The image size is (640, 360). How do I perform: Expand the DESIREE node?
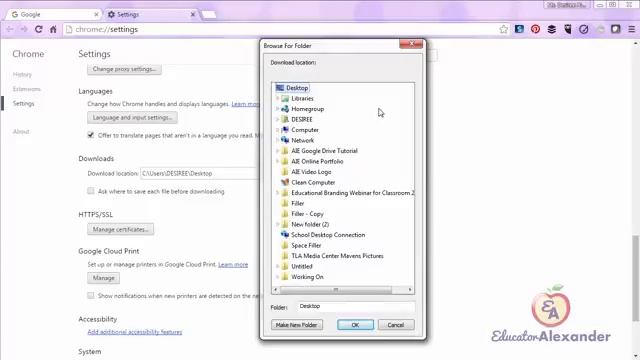277,119
